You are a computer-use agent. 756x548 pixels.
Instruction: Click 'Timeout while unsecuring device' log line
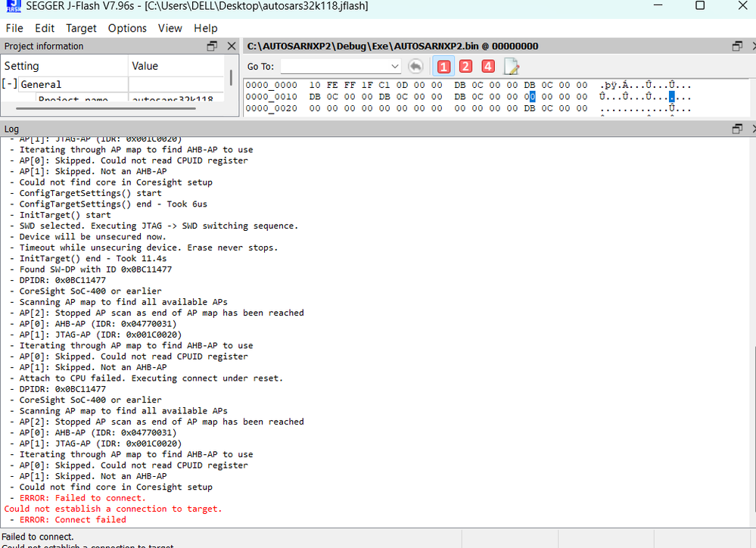click(x=148, y=248)
